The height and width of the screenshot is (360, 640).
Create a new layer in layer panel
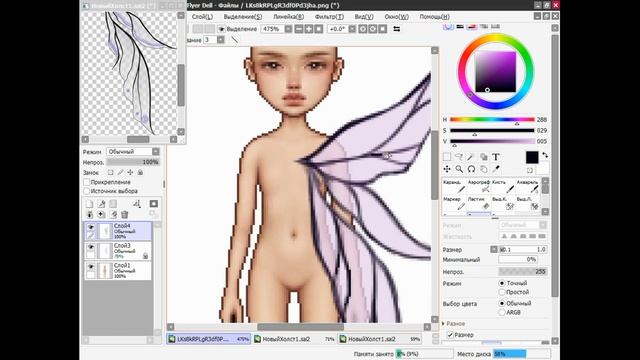point(89,204)
